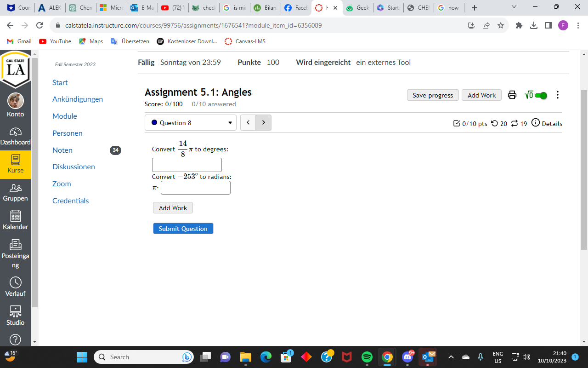Click the degrees answer input field
This screenshot has height=368, width=588.
point(187,165)
